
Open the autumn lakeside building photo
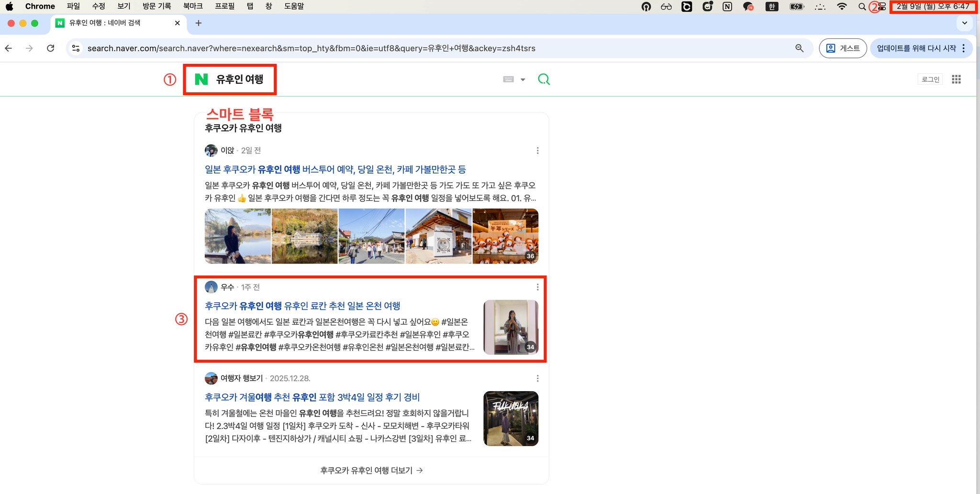304,236
